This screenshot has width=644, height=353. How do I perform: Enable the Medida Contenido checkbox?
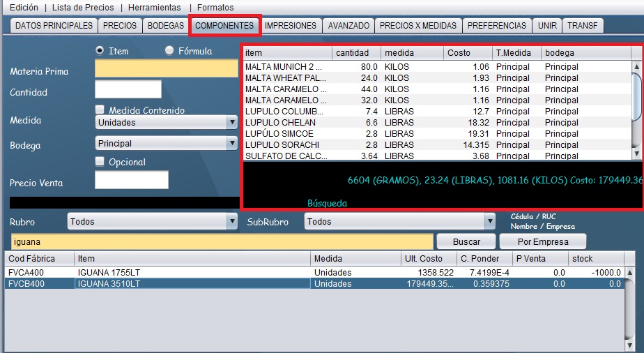tap(100, 110)
